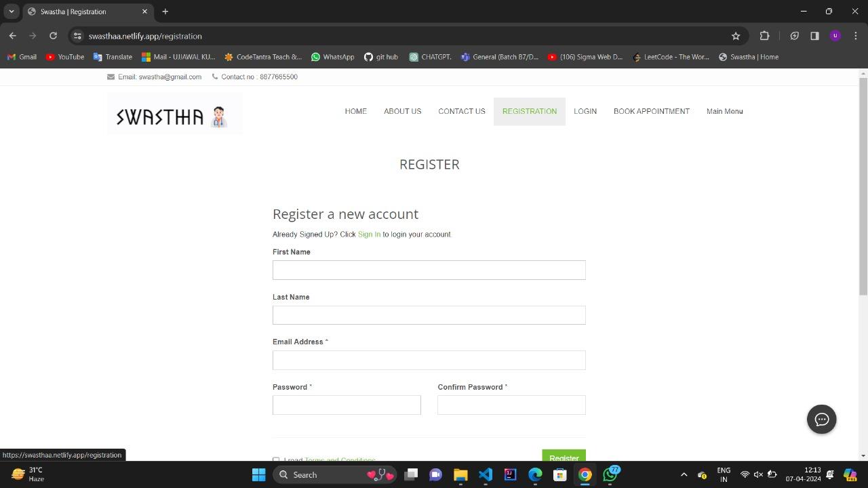868x488 pixels.
Task: Tick the Terms and Conditions checkbox
Action: tap(276, 460)
